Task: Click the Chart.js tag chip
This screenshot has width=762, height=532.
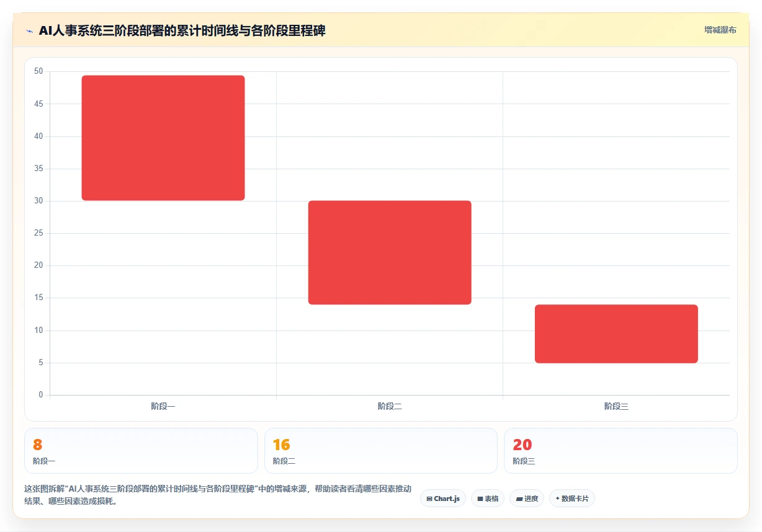Action: 443,499
